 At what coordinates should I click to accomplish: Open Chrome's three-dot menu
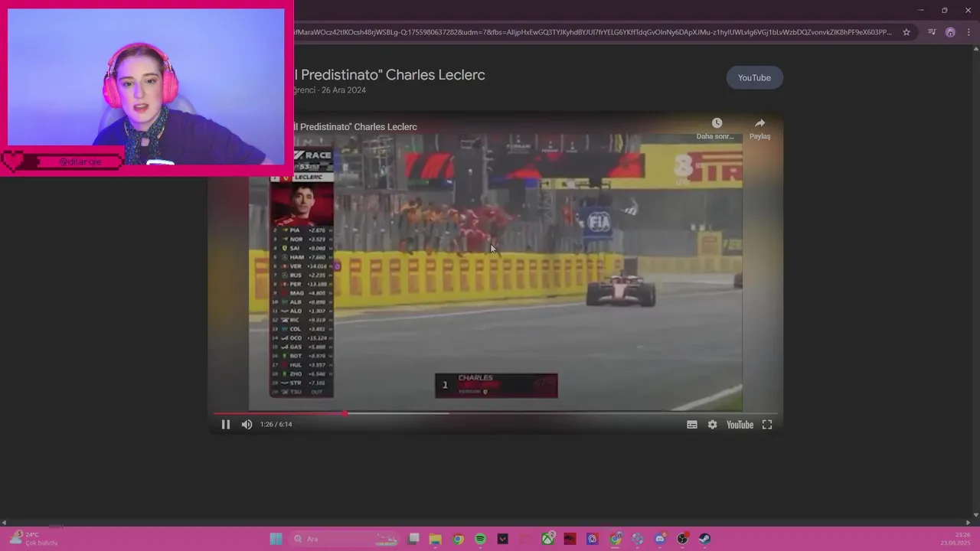[x=969, y=32]
